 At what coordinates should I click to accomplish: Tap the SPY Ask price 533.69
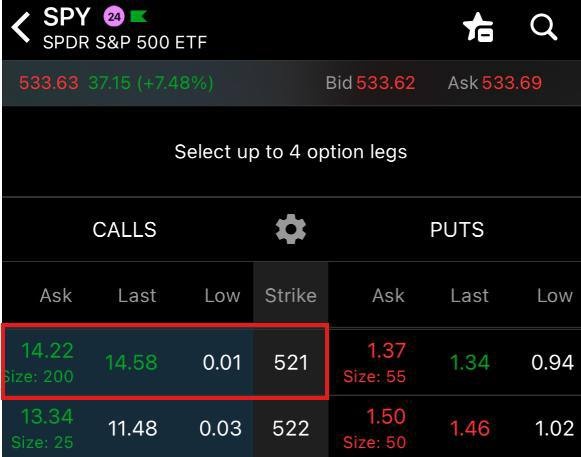pos(512,83)
